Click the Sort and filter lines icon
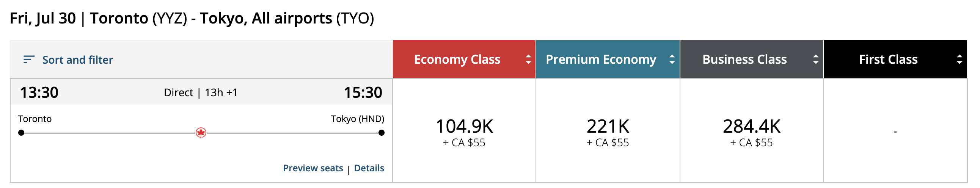This screenshot has width=980, height=188. coord(28,60)
